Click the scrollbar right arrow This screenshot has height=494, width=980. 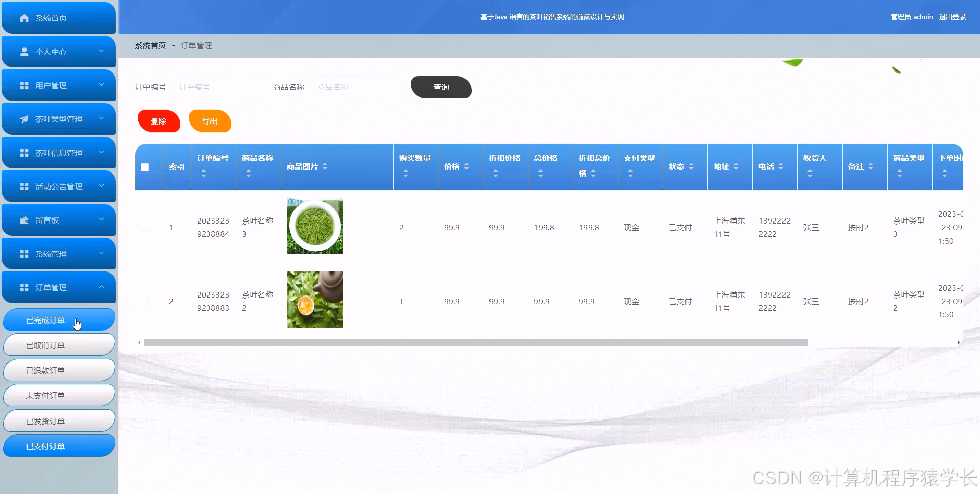click(x=959, y=343)
